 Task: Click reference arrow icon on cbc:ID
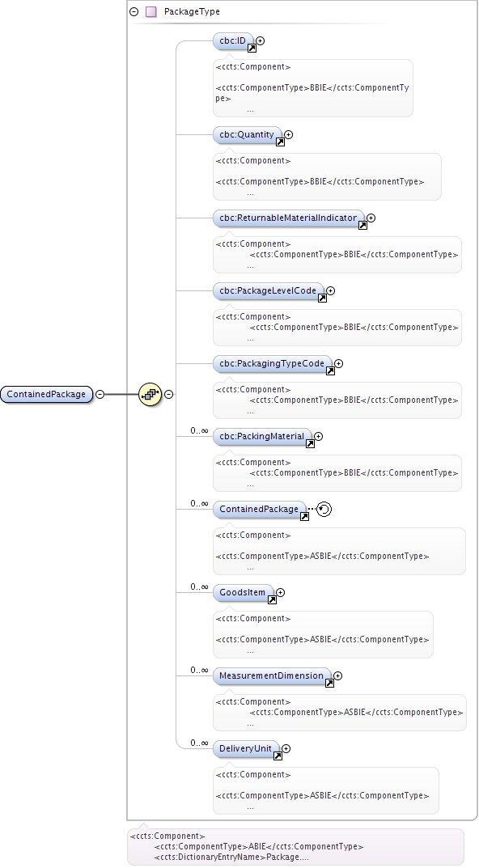[252, 49]
